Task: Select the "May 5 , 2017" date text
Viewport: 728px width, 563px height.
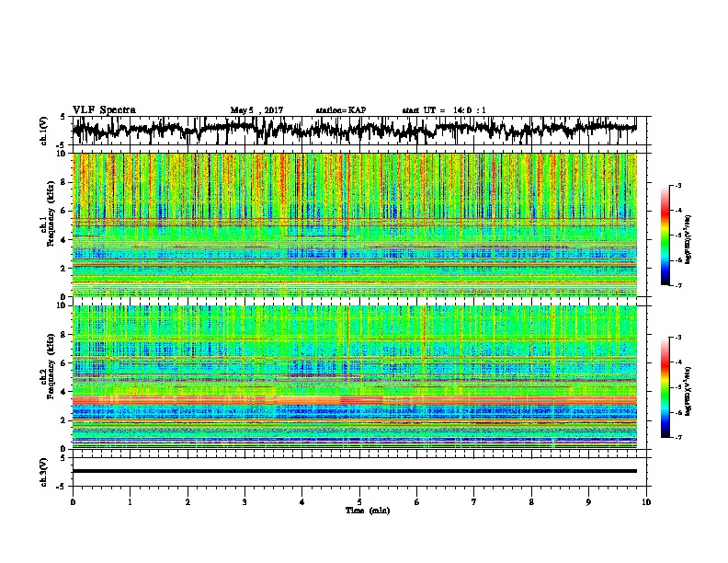Action: click(x=256, y=110)
